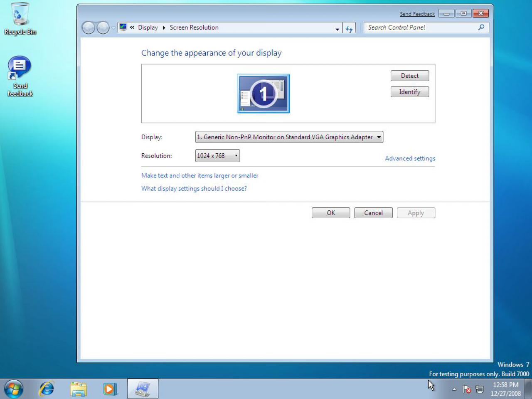Launch Windows Media Player from taskbar
This screenshot has width=532, height=399.
pyautogui.click(x=110, y=389)
